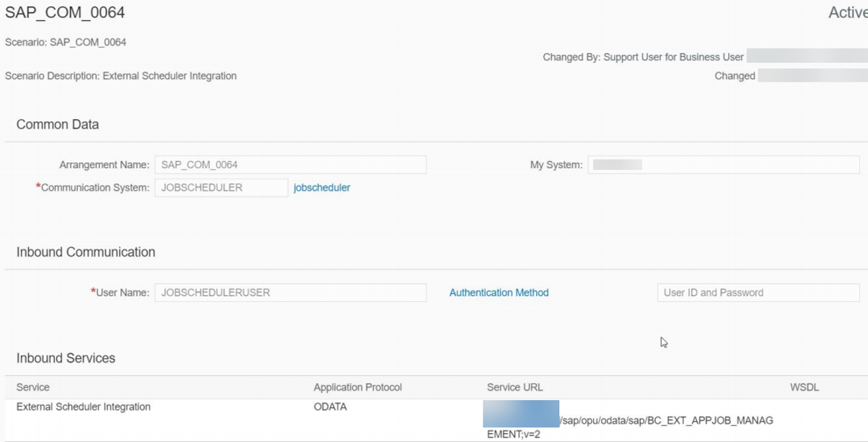868x442 pixels.
Task: Select the User Name field JOBSCHEDULERUSER
Action: coord(291,292)
